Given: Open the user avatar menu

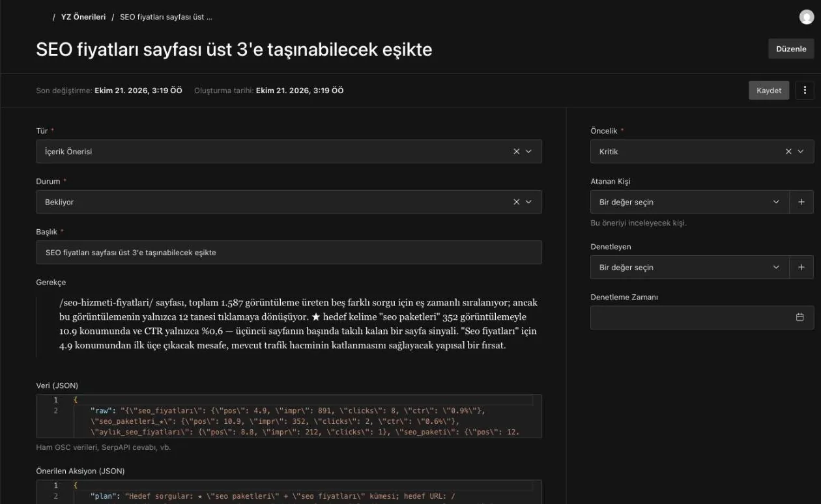Looking at the screenshot, I should tap(806, 17).
